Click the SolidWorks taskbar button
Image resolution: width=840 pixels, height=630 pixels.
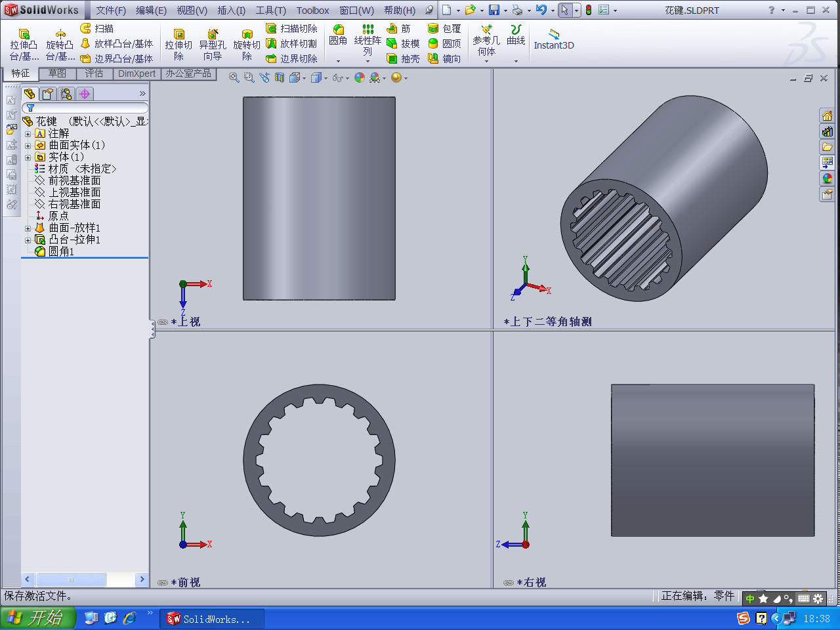[213, 619]
